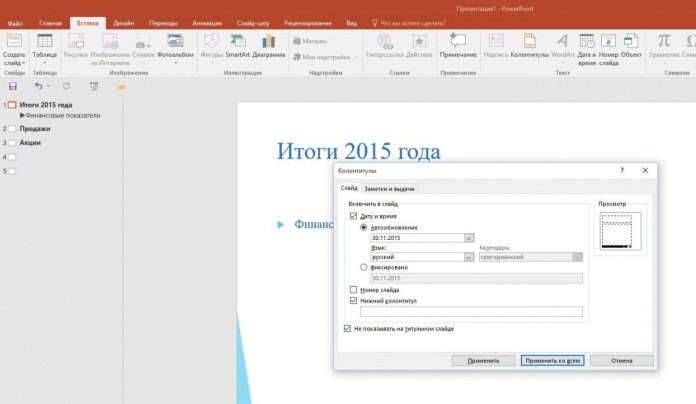
Task: Open the Дизайн ribbon tab
Action: pyautogui.click(x=124, y=21)
